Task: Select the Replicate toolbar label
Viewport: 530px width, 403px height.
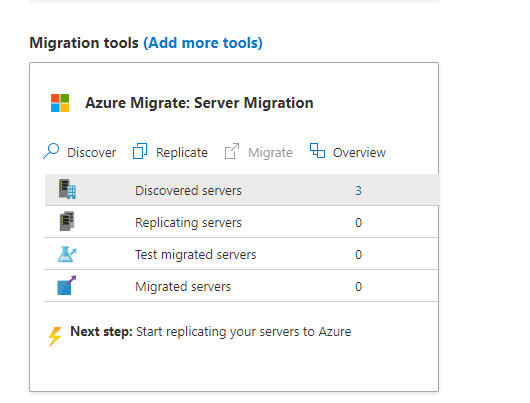Action: [x=182, y=152]
